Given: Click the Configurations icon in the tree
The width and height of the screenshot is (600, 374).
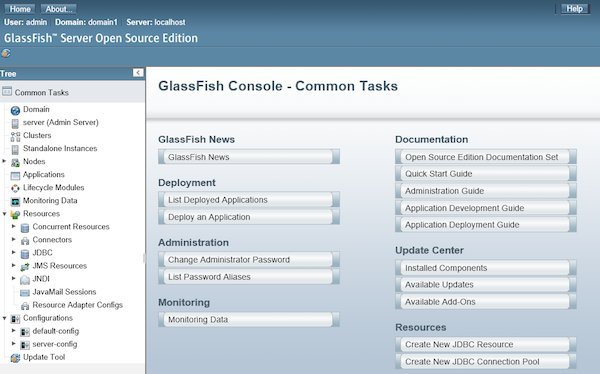Looking at the screenshot, I should click(15, 319).
